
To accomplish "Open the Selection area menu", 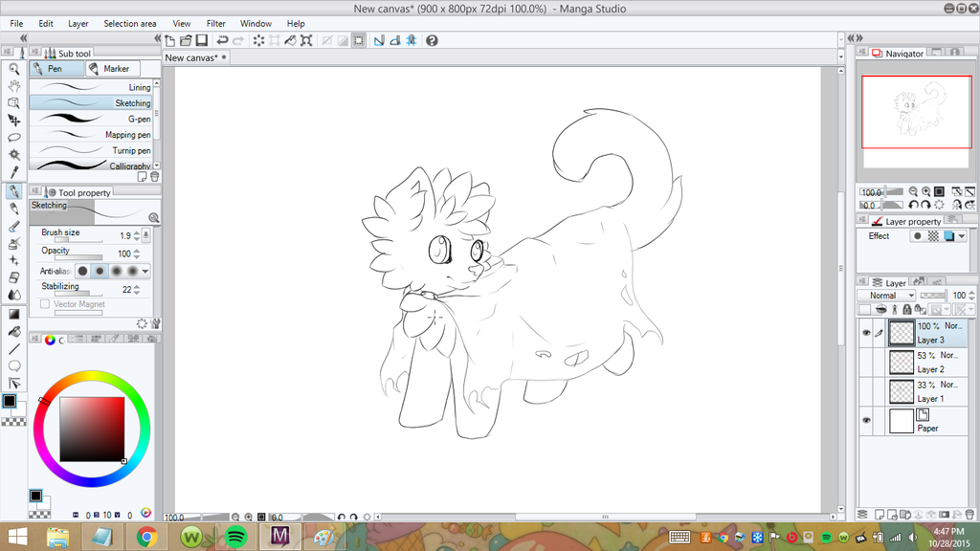I will tap(130, 24).
